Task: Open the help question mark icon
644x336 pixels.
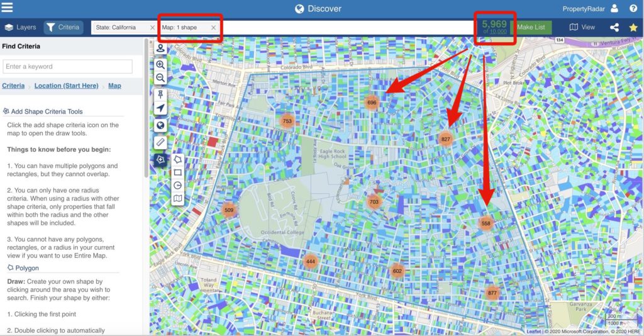Action: click(633, 8)
